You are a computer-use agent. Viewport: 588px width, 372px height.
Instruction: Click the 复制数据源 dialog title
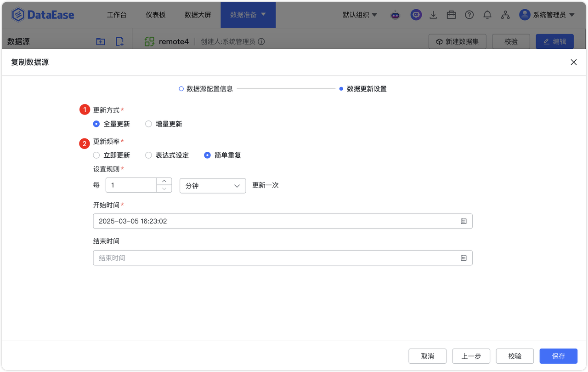[x=30, y=62]
